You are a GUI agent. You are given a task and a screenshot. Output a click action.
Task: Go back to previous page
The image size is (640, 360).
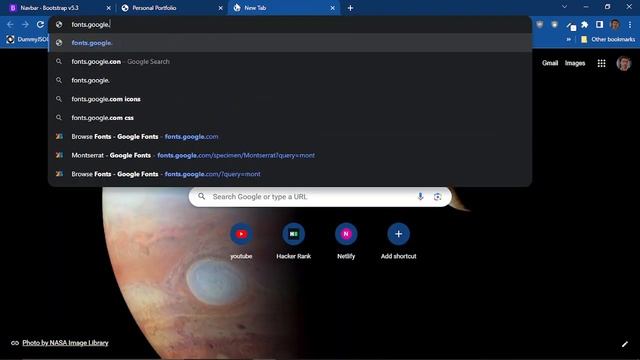pos(10,24)
